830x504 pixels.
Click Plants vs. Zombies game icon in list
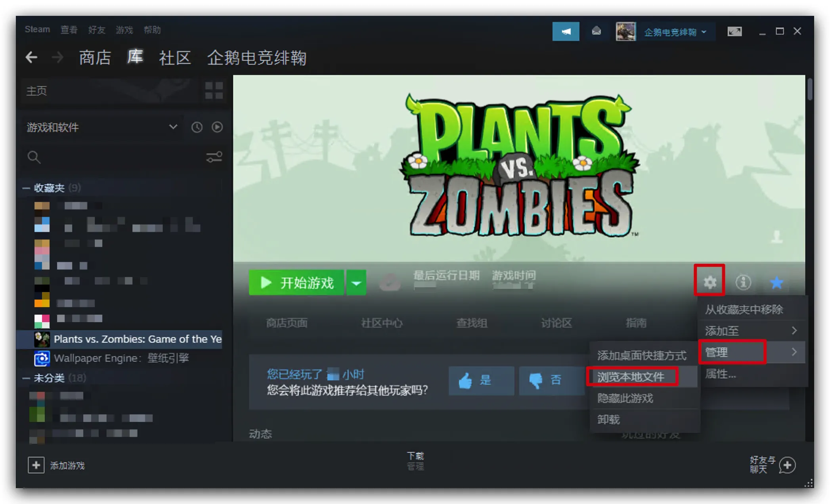pos(42,339)
